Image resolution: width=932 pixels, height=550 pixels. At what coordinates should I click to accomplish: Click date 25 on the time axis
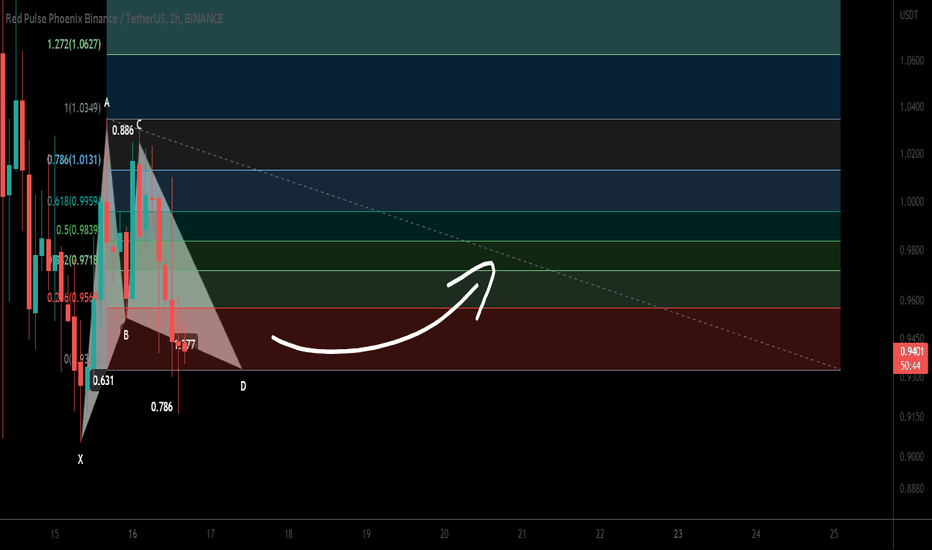tap(833, 534)
